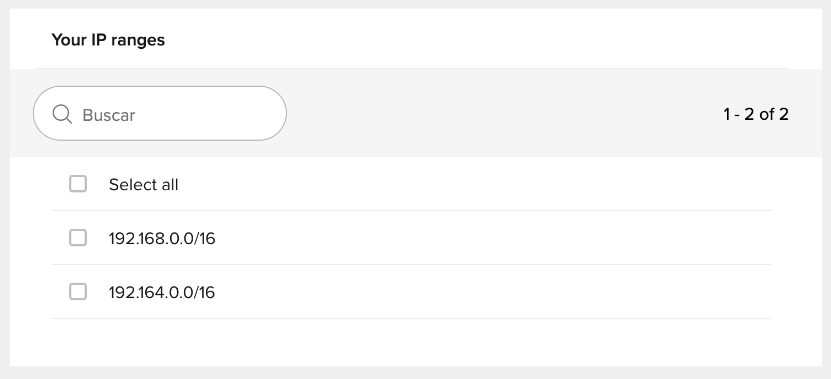Mark the last IP range checkbox
This screenshot has width=831, height=379.
78,292
